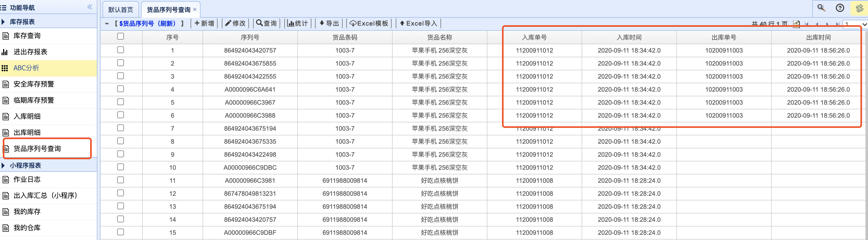Click the document icon beside 出库明细
Image resolution: width=868 pixels, height=240 pixels.
pos(5,132)
